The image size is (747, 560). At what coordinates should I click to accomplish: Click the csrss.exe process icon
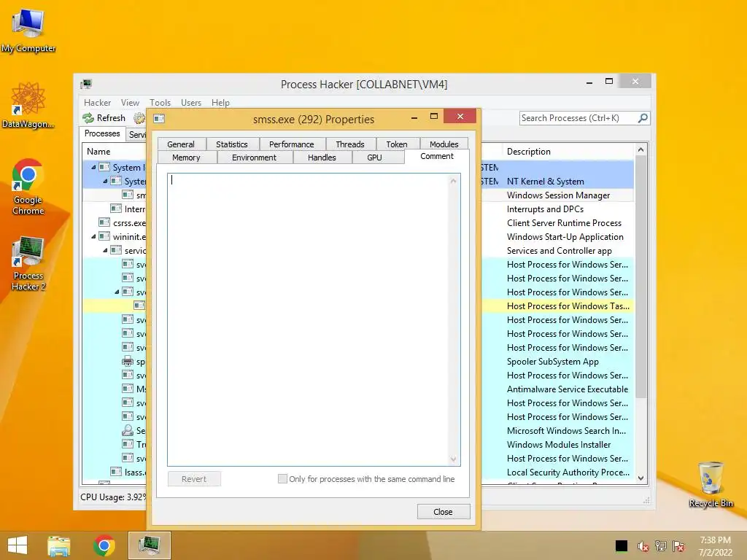pyautogui.click(x=104, y=222)
